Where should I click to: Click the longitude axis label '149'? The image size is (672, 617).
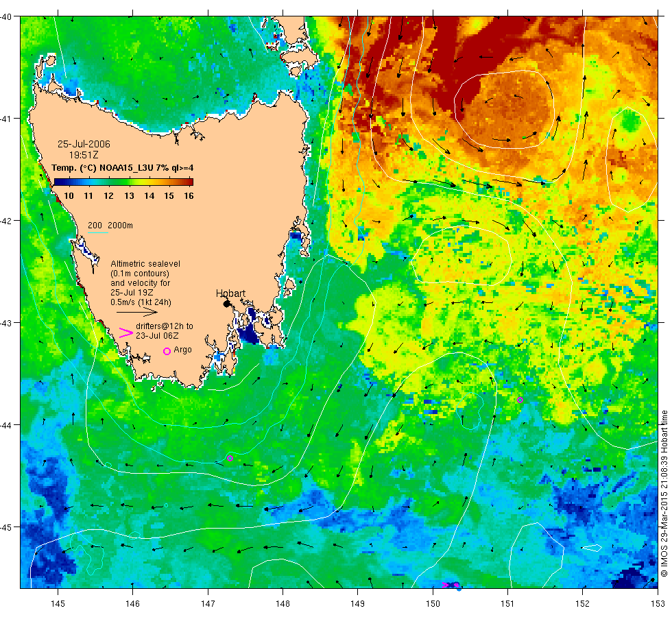[x=357, y=604]
